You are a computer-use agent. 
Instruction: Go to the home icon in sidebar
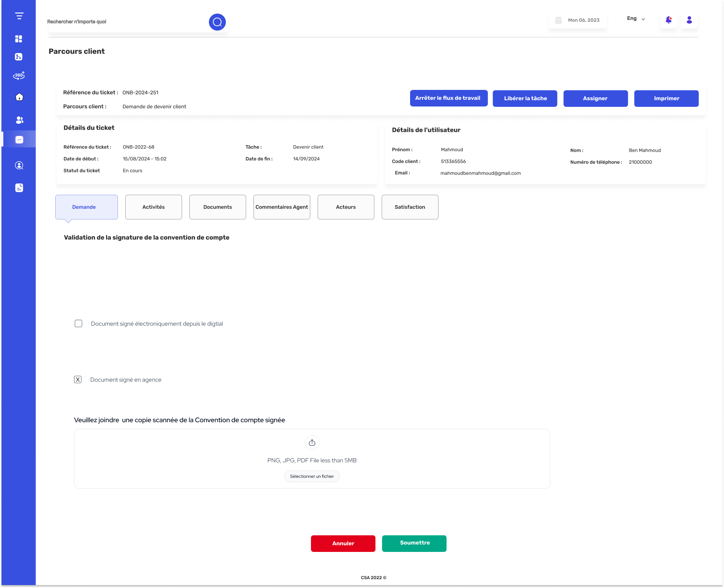[x=19, y=97]
